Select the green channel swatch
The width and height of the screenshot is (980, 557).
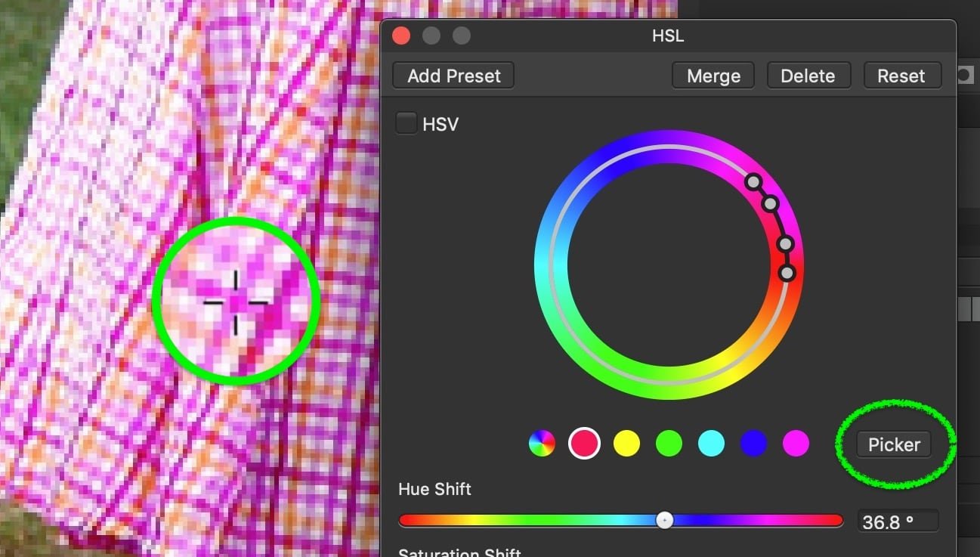click(x=669, y=444)
